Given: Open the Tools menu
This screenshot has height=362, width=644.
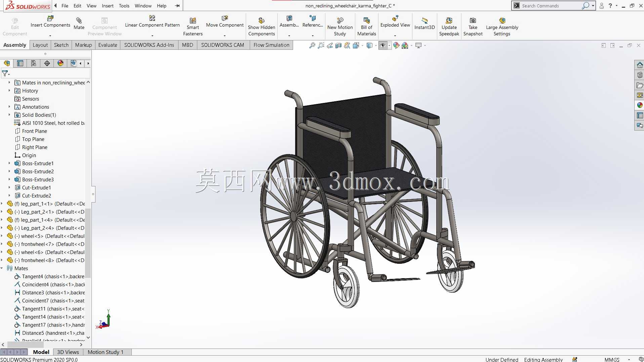Looking at the screenshot, I should (x=124, y=6).
